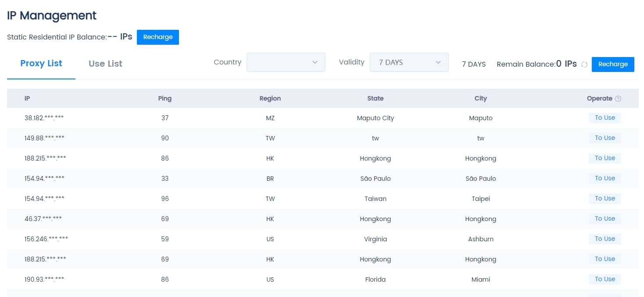Screen dimensions: 644x297
Task: Click the Region column header
Action: click(270, 98)
